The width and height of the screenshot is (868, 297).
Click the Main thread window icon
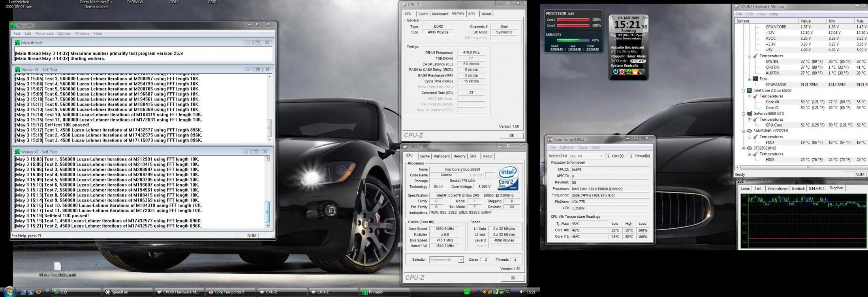(17, 43)
